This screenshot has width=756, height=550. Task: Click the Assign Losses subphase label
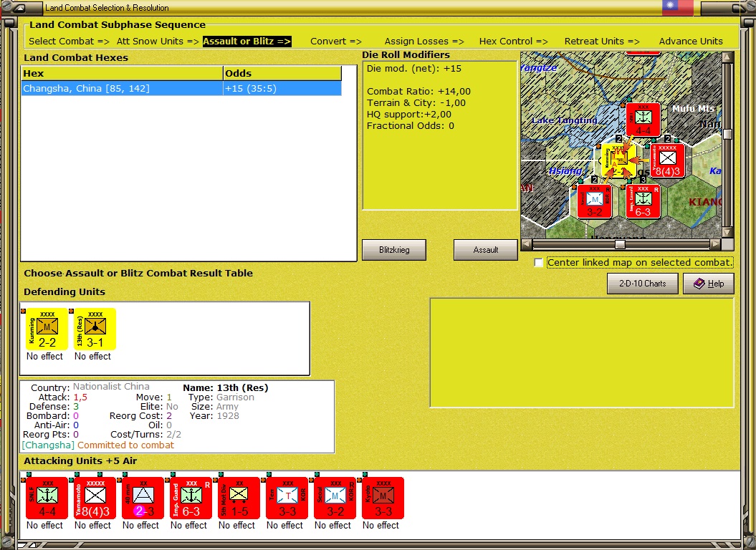coord(424,42)
